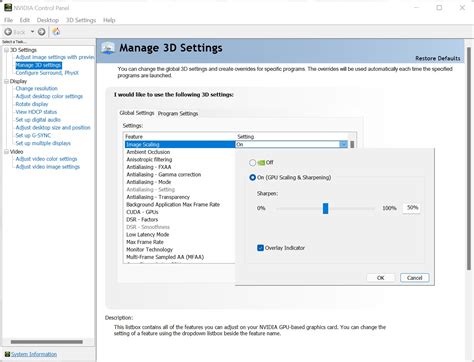The height and width of the screenshot is (362, 474).
Task: Click the Manage 3D Settings header icon
Action: click(107, 48)
